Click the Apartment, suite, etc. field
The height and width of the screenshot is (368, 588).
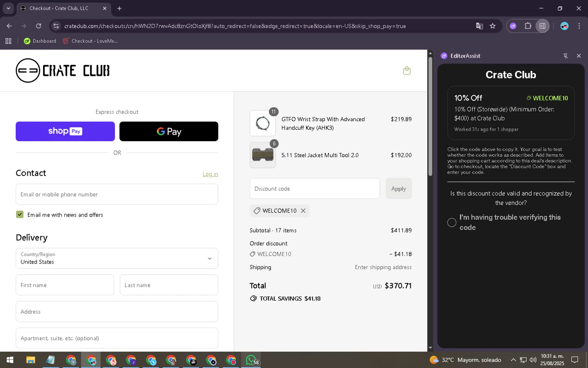[117, 338]
